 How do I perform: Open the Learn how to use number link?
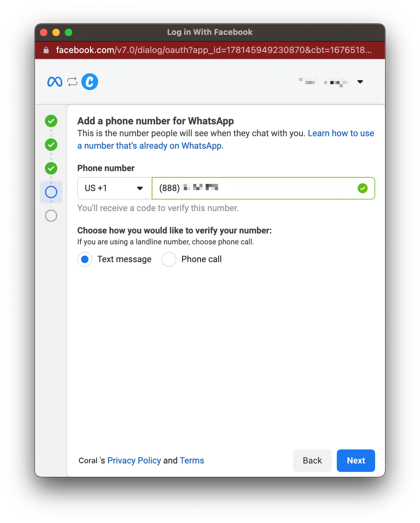pyautogui.click(x=226, y=140)
